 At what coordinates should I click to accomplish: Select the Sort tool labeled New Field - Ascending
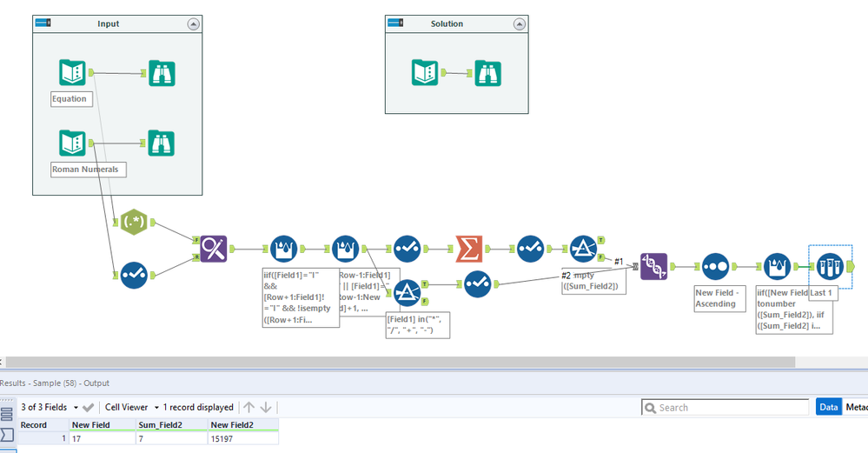pos(715,266)
